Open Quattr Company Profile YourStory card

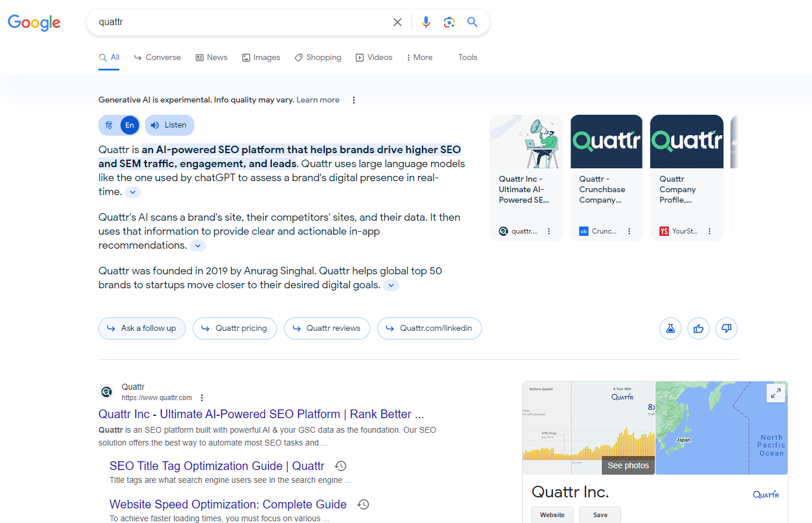click(x=687, y=178)
